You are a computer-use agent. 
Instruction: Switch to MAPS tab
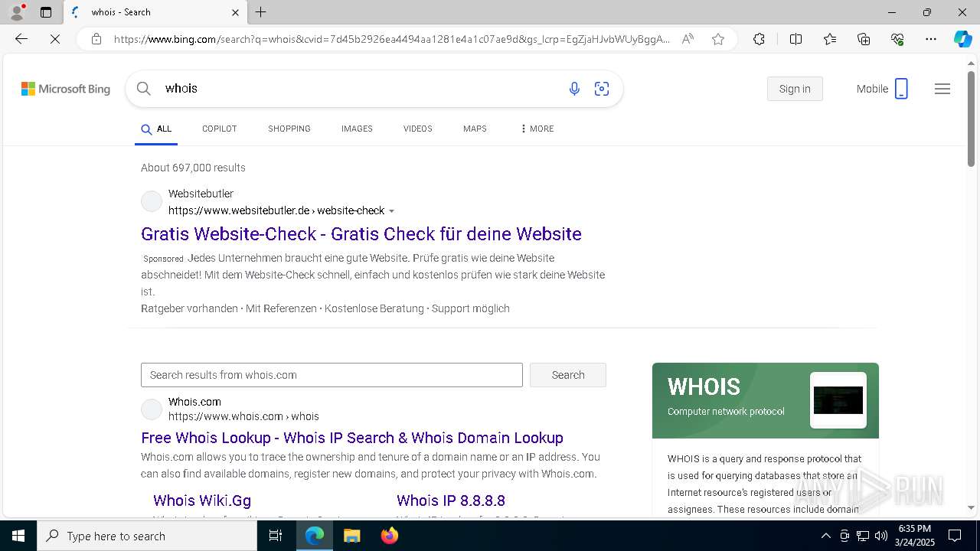475,129
